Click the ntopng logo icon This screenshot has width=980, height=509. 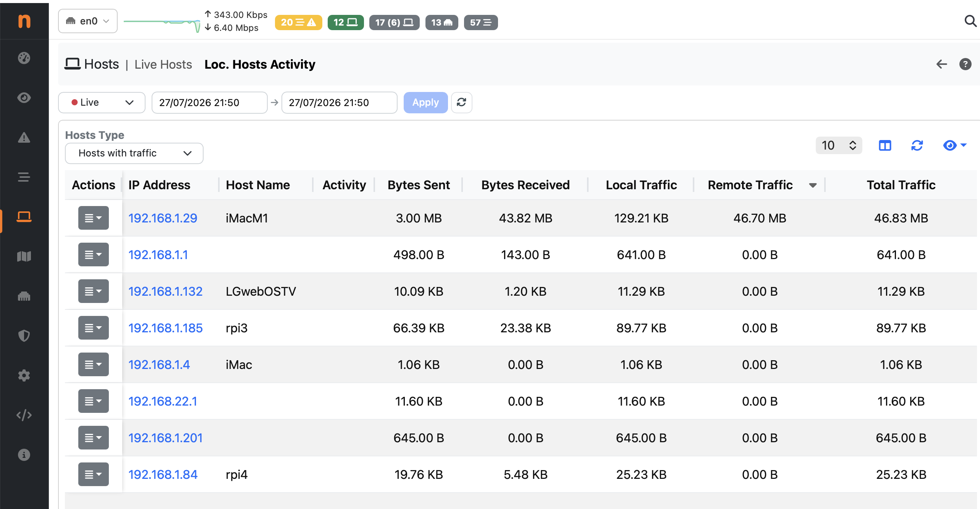[24, 21]
